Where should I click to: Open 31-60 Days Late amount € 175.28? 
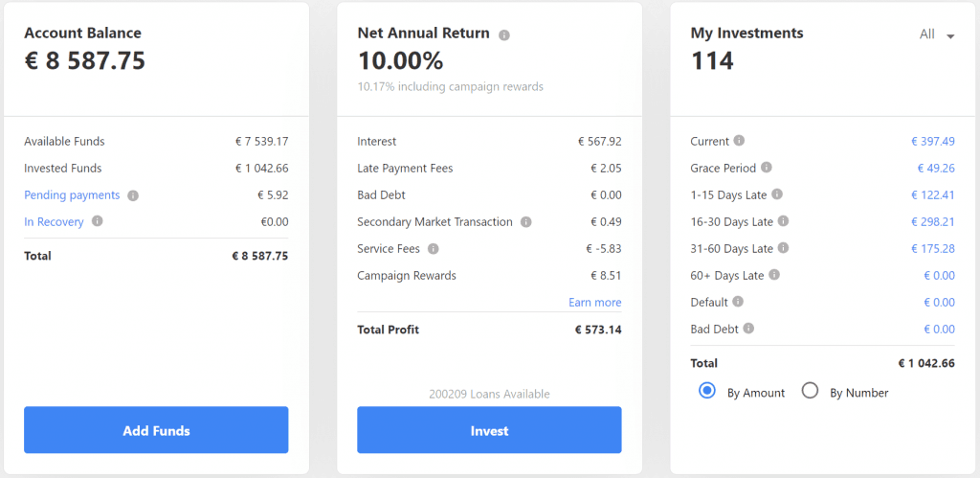[932, 249]
